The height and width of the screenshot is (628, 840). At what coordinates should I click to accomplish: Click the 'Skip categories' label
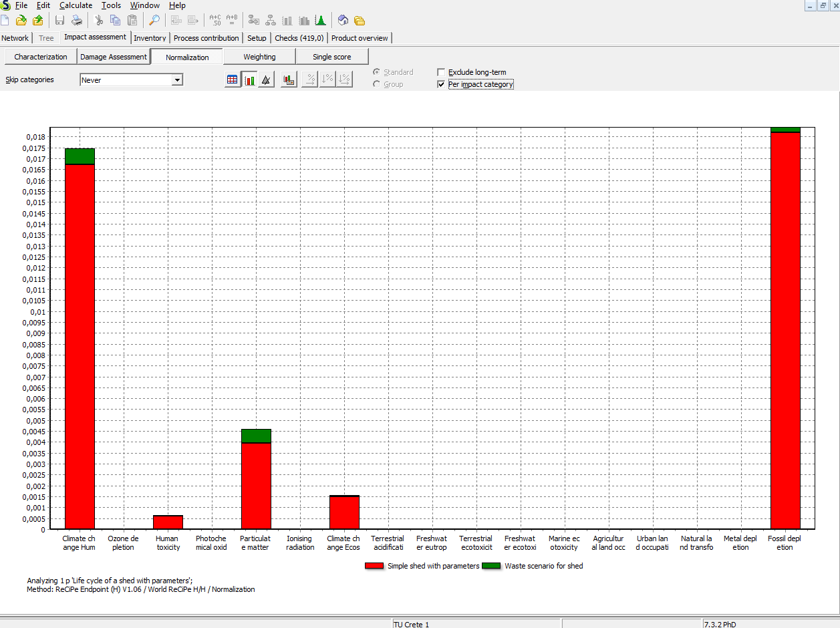point(30,80)
